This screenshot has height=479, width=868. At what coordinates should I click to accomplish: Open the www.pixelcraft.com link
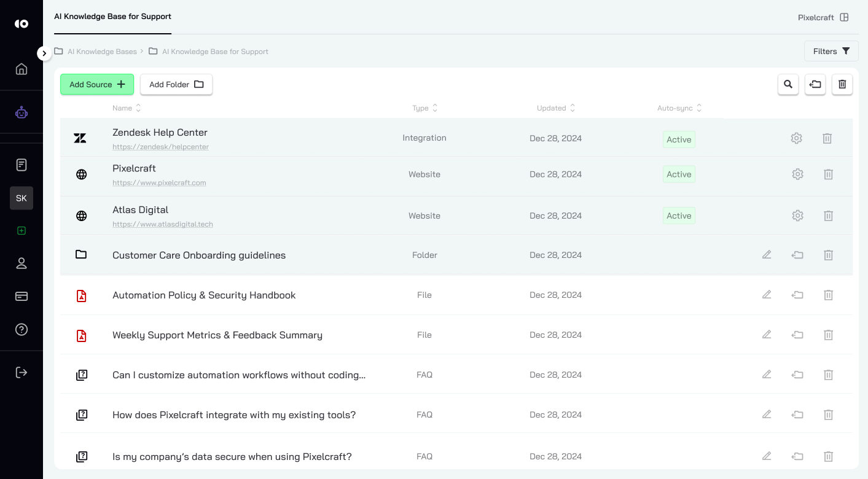click(159, 183)
